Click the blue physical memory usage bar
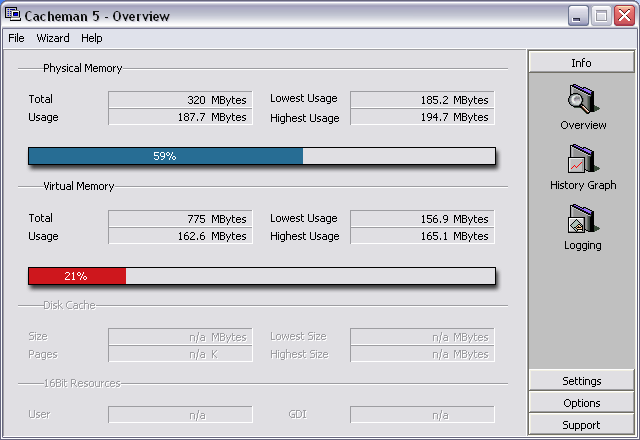Image resolution: width=640 pixels, height=440 pixels. click(x=165, y=156)
